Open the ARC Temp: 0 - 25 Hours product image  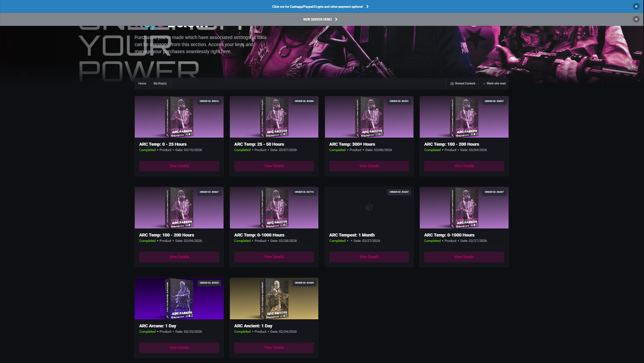point(179,117)
